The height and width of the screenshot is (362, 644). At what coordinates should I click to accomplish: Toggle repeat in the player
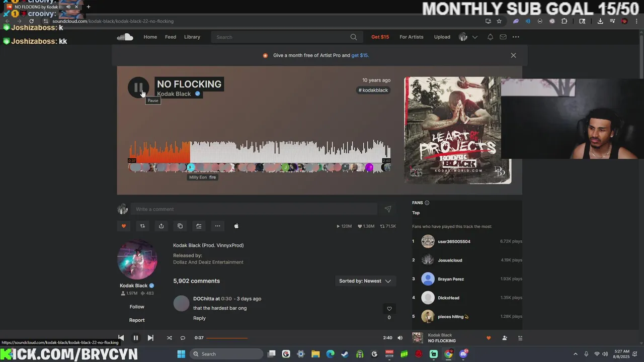tap(183, 338)
